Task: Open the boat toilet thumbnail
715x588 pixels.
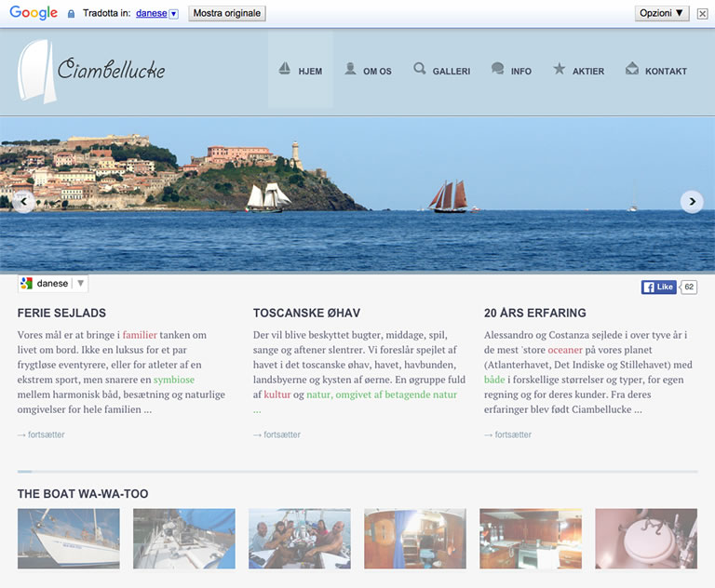Action: pos(646,539)
